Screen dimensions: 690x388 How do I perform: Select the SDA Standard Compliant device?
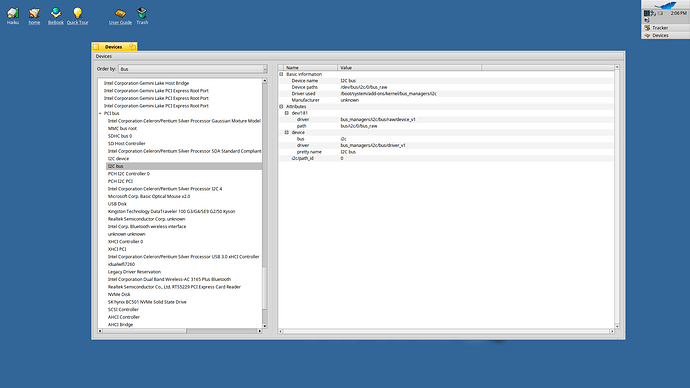[184, 151]
